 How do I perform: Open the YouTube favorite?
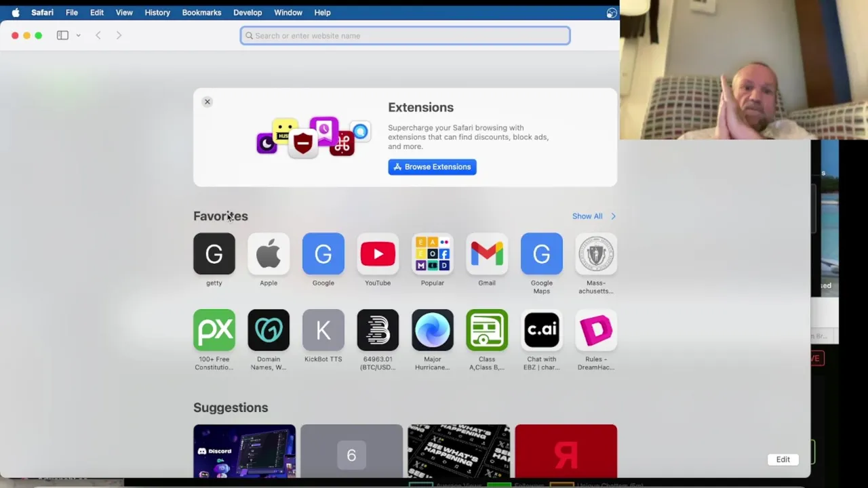tap(378, 253)
